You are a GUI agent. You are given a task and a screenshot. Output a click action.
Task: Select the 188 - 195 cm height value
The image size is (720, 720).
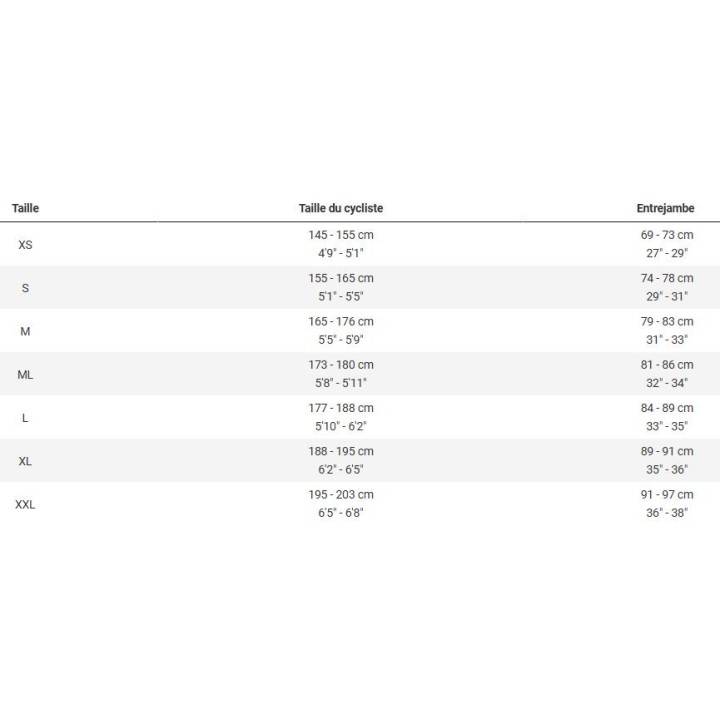341,451
